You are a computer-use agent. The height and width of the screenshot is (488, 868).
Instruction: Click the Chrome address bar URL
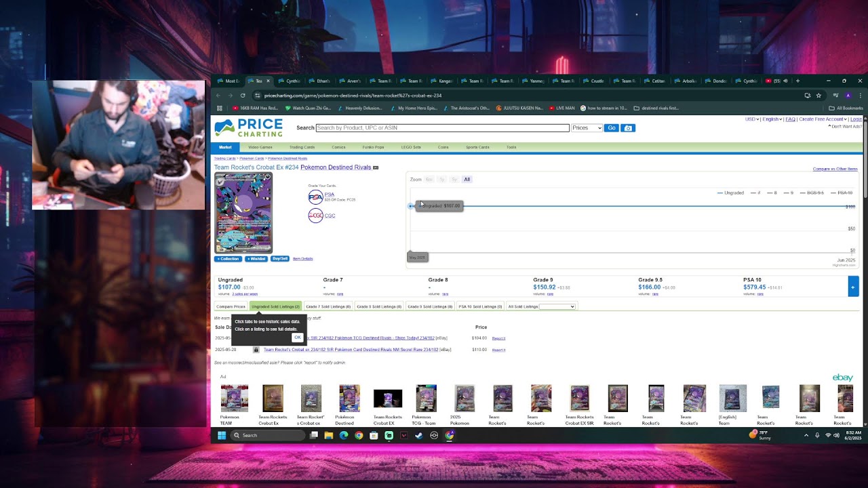pyautogui.click(x=353, y=96)
